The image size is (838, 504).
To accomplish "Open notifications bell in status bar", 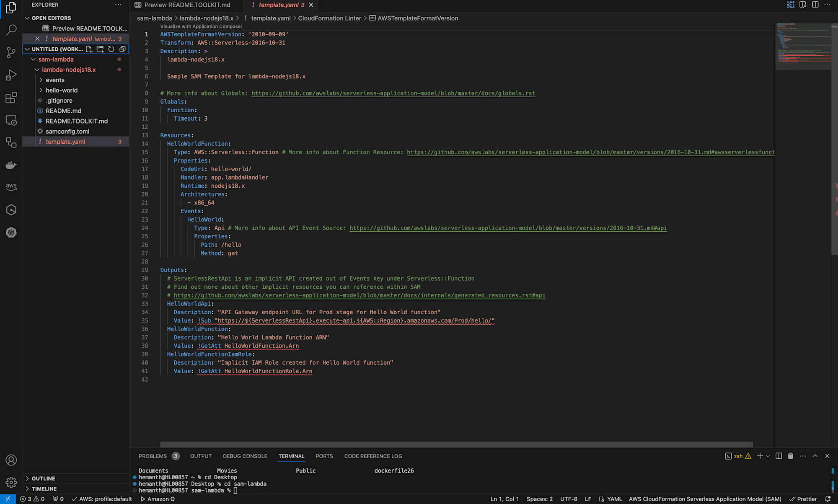I will [828, 499].
